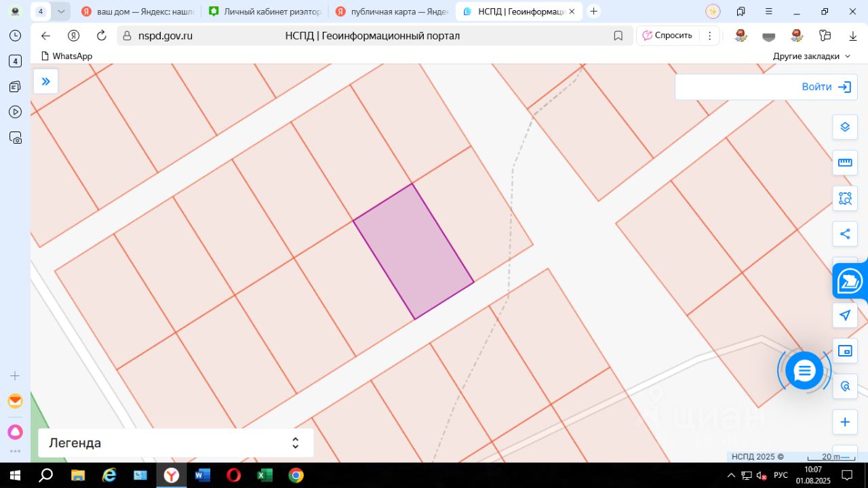Switch to the ваш дом Яндекс tab

pyautogui.click(x=138, y=12)
